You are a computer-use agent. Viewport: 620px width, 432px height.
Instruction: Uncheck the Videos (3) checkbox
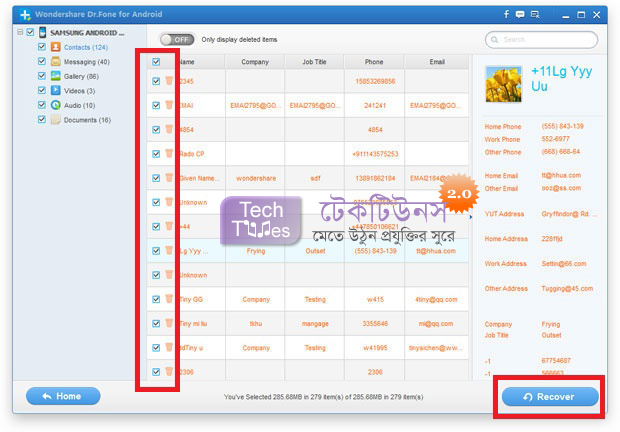pyautogui.click(x=42, y=90)
